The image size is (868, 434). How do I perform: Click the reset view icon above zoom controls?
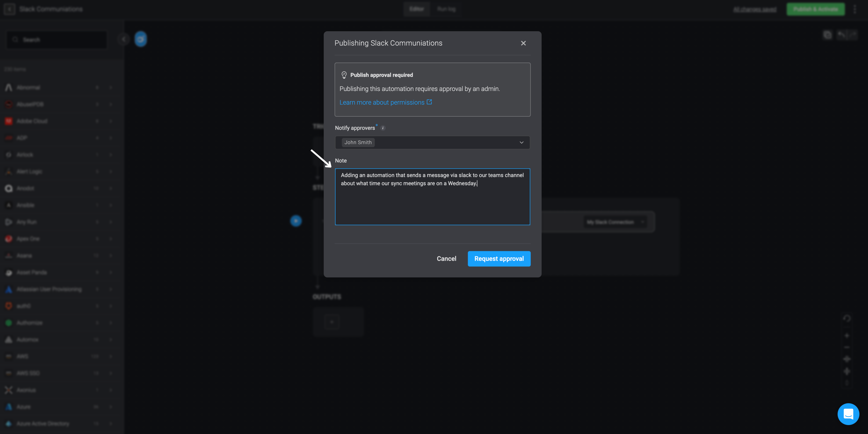pos(847,318)
